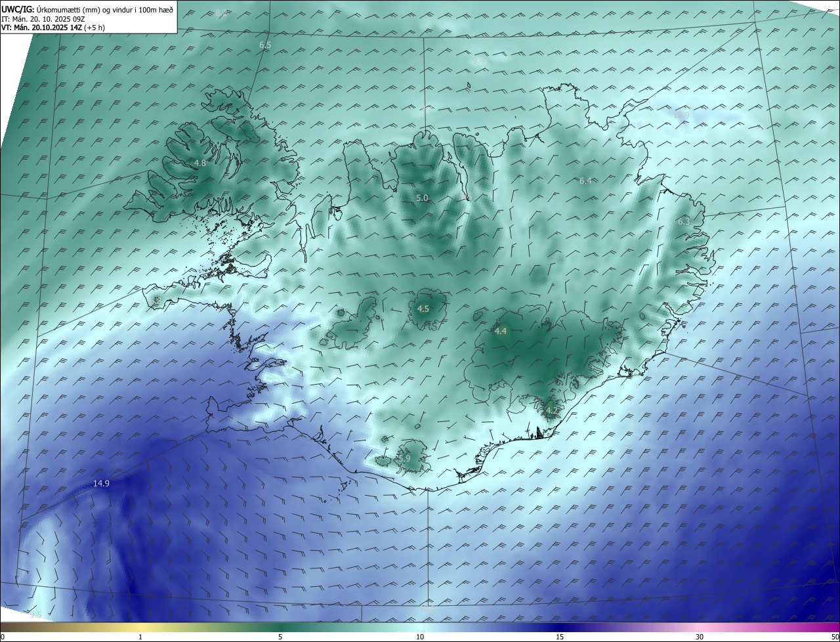The height and width of the screenshot is (642, 840).
Task: Click the 6.5 value on the map
Action: click(x=265, y=45)
